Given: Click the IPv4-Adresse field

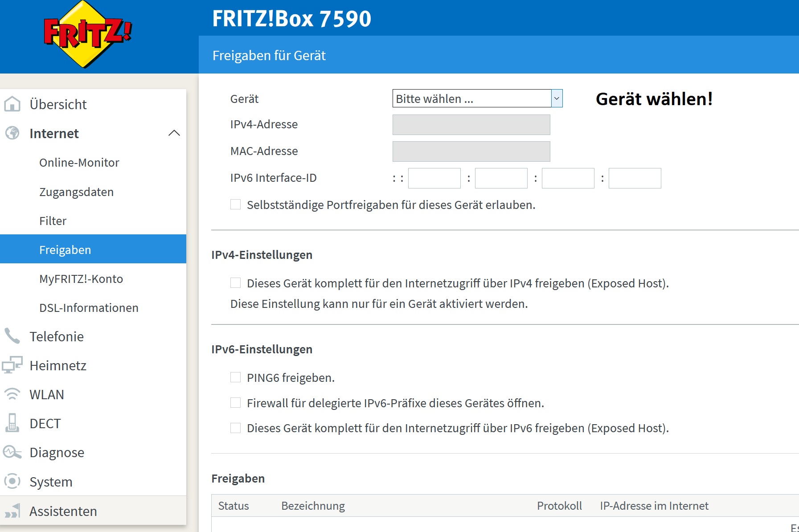Looking at the screenshot, I should [x=471, y=125].
